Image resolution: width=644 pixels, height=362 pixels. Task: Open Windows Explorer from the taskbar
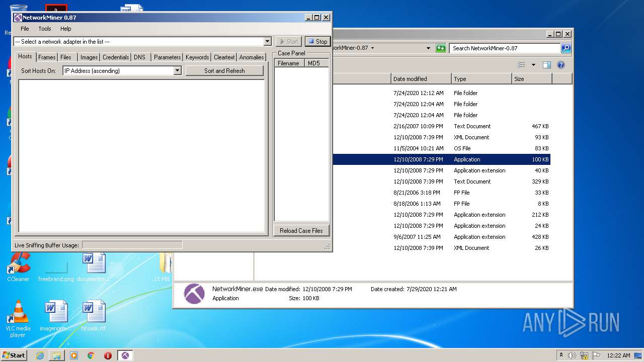coord(57,355)
